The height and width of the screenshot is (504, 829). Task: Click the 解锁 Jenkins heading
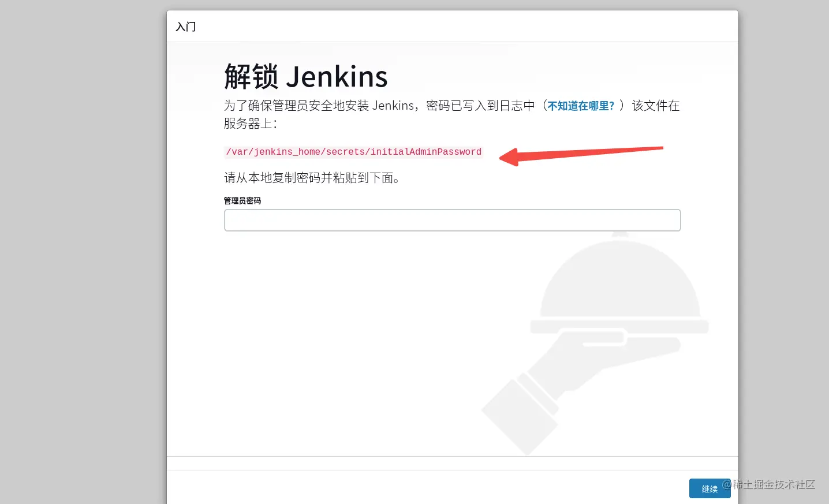click(x=305, y=77)
